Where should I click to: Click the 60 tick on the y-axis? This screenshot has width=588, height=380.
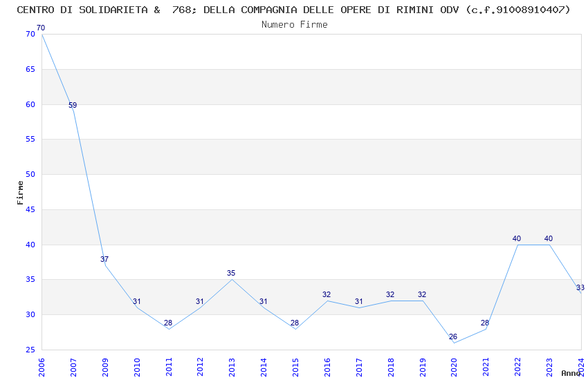[30, 104]
